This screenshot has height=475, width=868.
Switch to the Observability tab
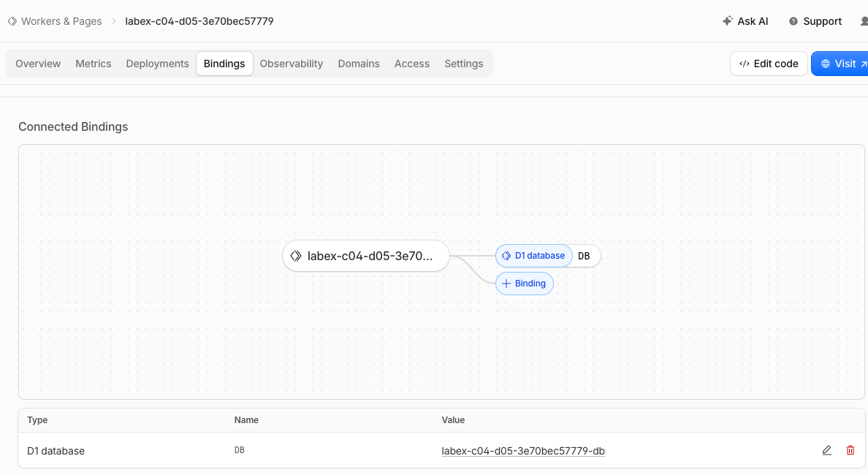(292, 64)
